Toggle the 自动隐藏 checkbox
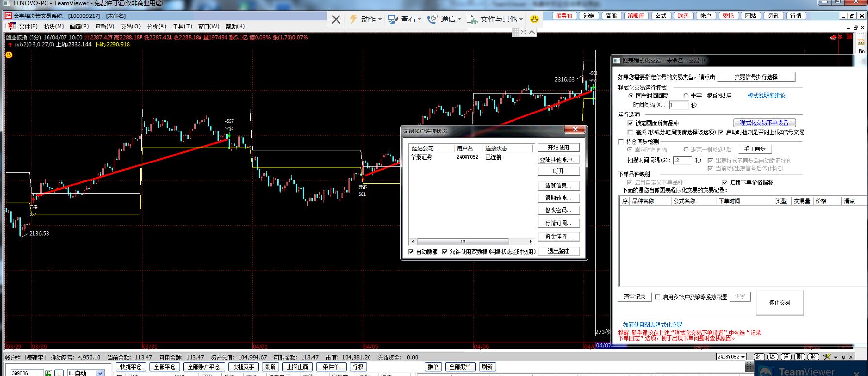This screenshot has height=376, width=868. click(x=411, y=252)
